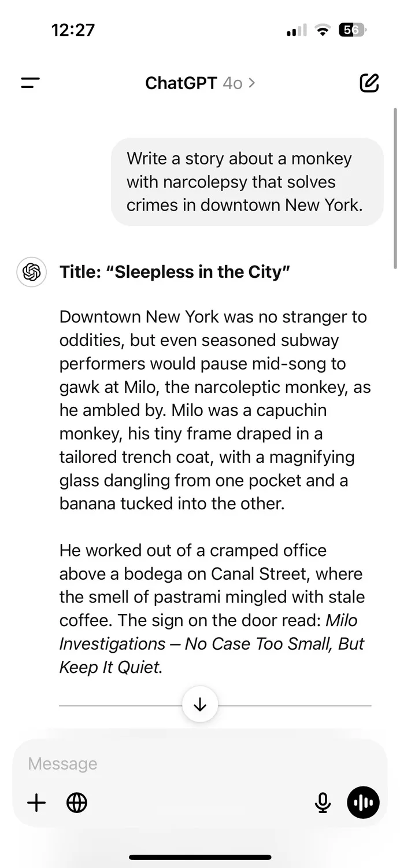Click the ChatGPT logo avatar beside response
400x868 pixels.
point(31,272)
